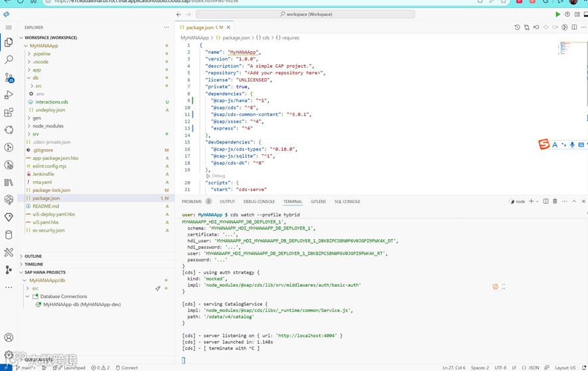Open additional views ellipsis in activity bar
Viewport: 588px width, 371px height.
click(9, 287)
